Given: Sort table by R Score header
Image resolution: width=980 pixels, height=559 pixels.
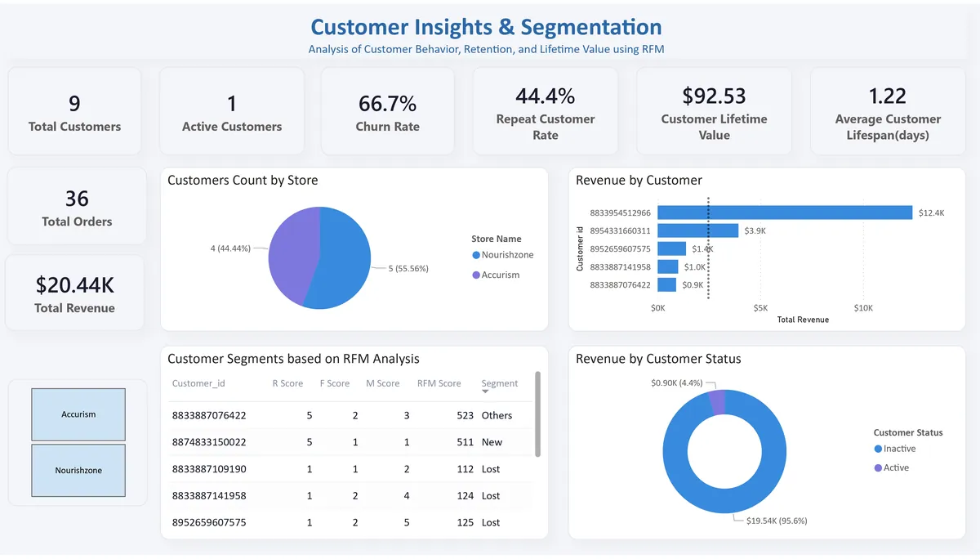Looking at the screenshot, I should pos(287,383).
